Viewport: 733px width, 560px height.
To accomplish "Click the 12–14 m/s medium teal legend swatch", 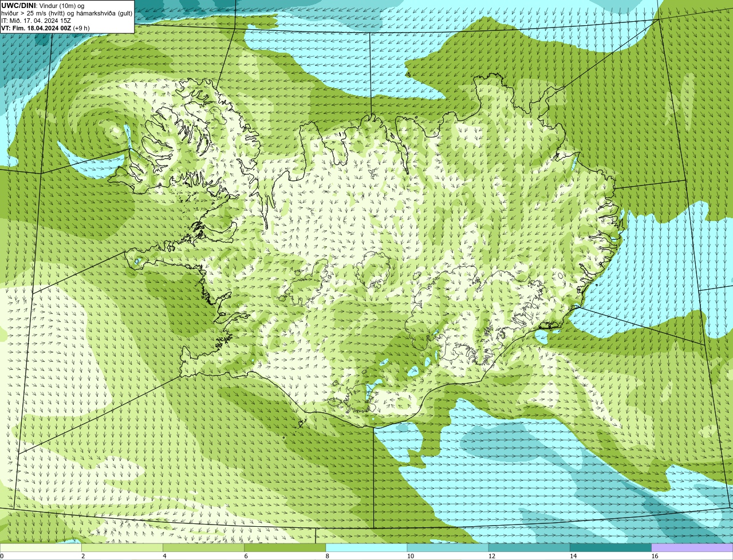I will 529,547.
